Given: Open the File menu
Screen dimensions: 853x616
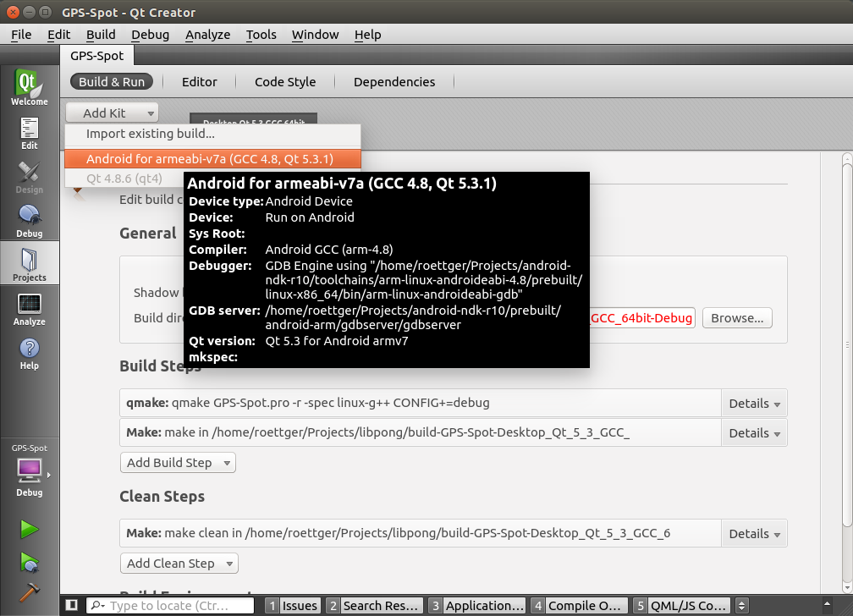Looking at the screenshot, I should (21, 35).
